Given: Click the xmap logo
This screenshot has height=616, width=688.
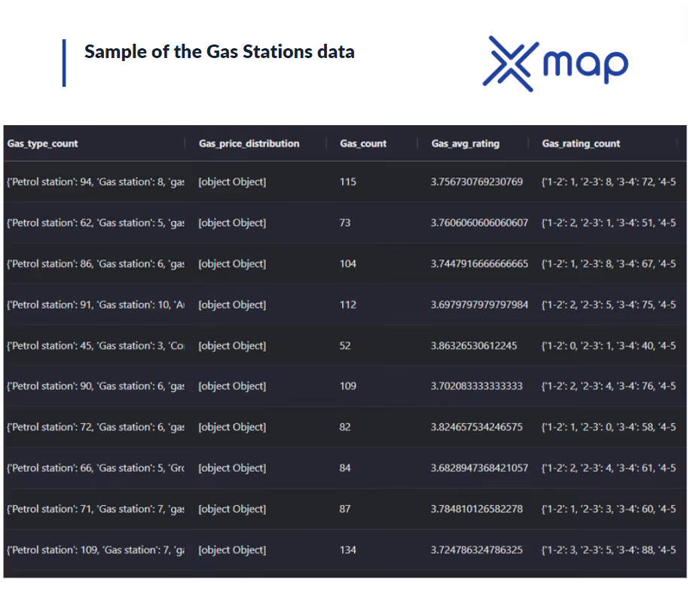Looking at the screenshot, I should coord(555,63).
